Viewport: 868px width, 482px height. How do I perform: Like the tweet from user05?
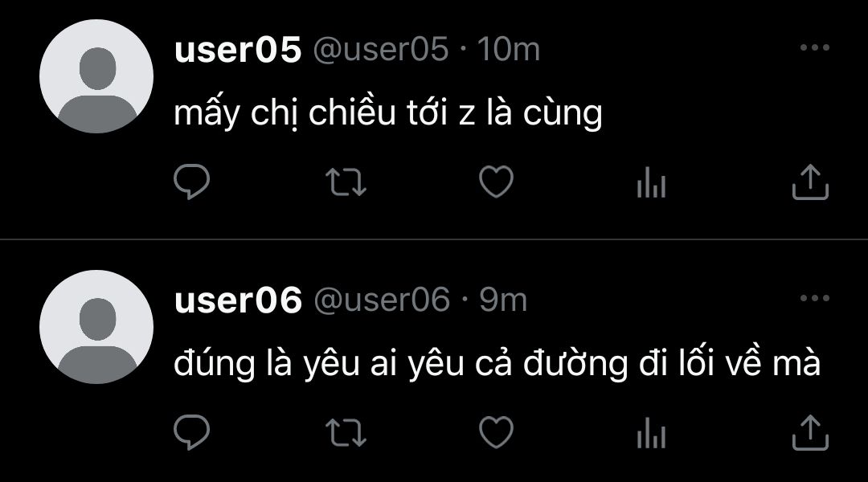(496, 182)
